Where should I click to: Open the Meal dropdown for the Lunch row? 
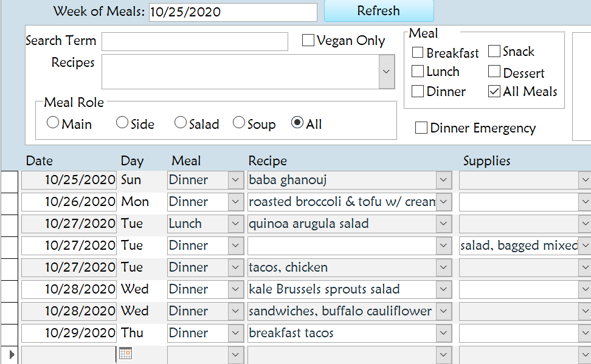pos(235,224)
